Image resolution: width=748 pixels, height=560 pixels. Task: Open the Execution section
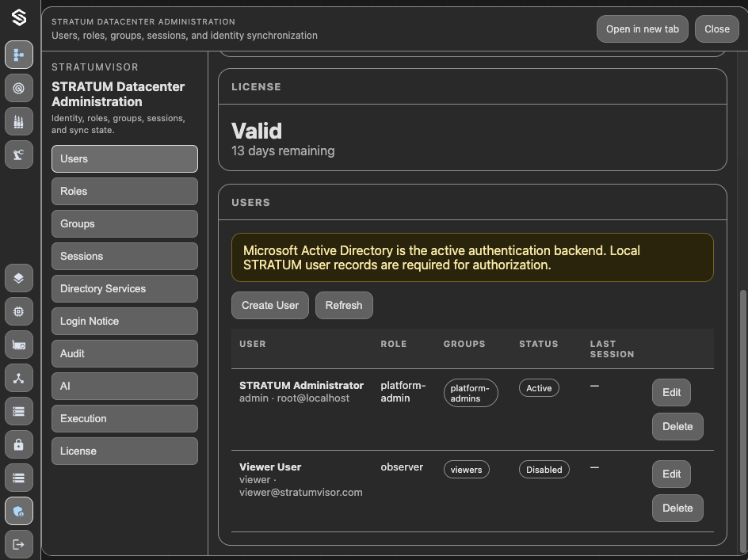point(124,418)
